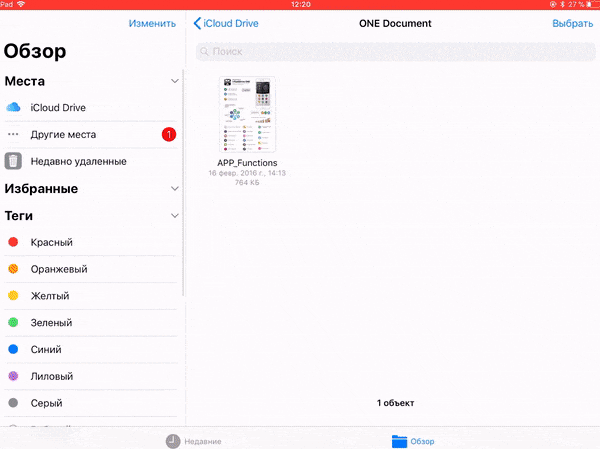Tap the 12:20 clock in status bar
Viewport: 600px width, 449px height.
301,4
